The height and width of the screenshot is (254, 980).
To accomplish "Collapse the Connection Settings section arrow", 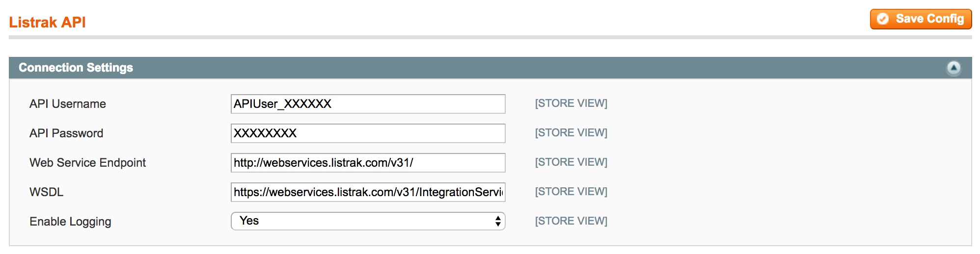I will (953, 68).
